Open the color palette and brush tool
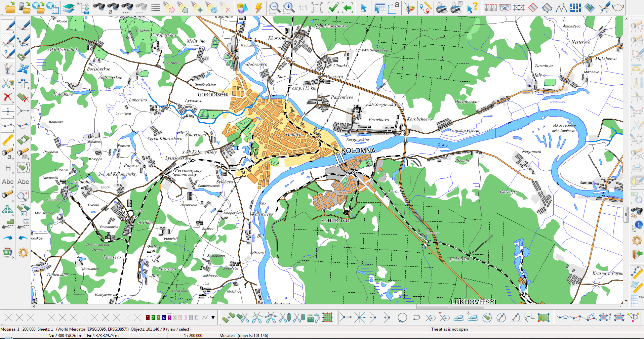 pyautogui.click(x=409, y=8)
